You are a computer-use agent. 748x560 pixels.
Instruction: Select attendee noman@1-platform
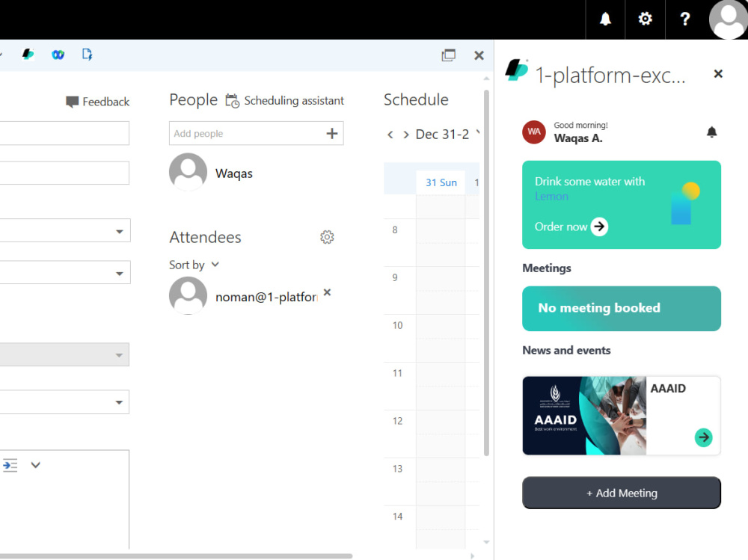tap(243, 296)
